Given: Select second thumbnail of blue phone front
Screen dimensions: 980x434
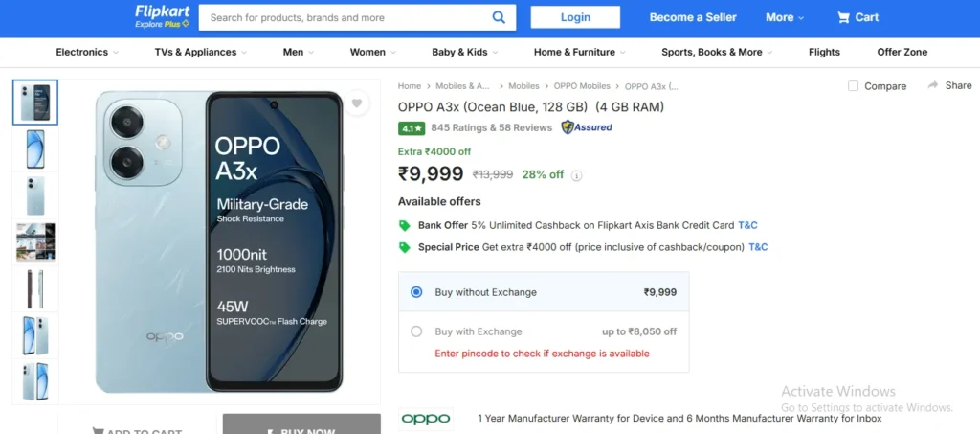Looking at the screenshot, I should click(x=35, y=148).
